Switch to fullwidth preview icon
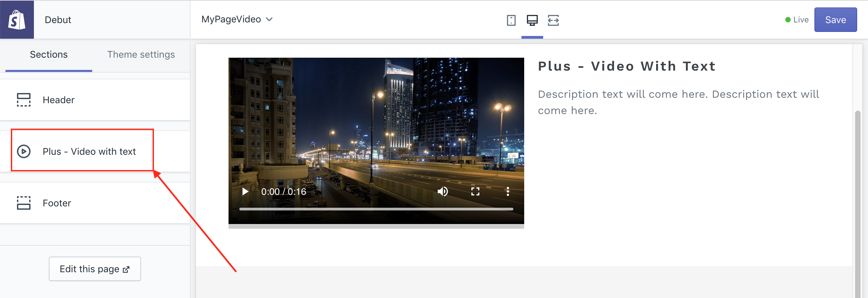 click(553, 20)
